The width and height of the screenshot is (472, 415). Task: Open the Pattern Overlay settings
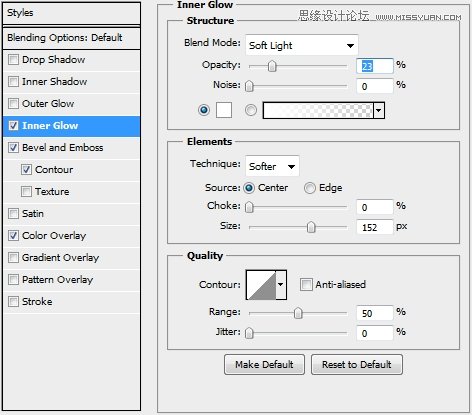point(58,279)
